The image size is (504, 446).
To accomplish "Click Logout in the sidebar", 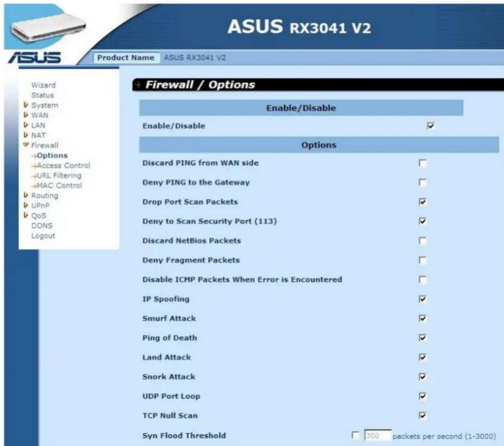I will pyautogui.click(x=43, y=236).
